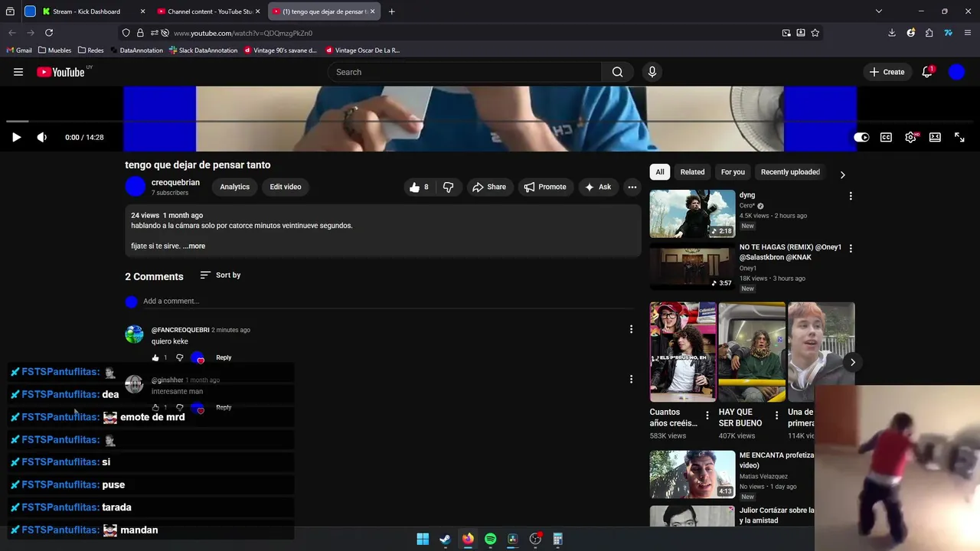The width and height of the screenshot is (980, 551).
Task: Share the video
Action: (x=488, y=187)
